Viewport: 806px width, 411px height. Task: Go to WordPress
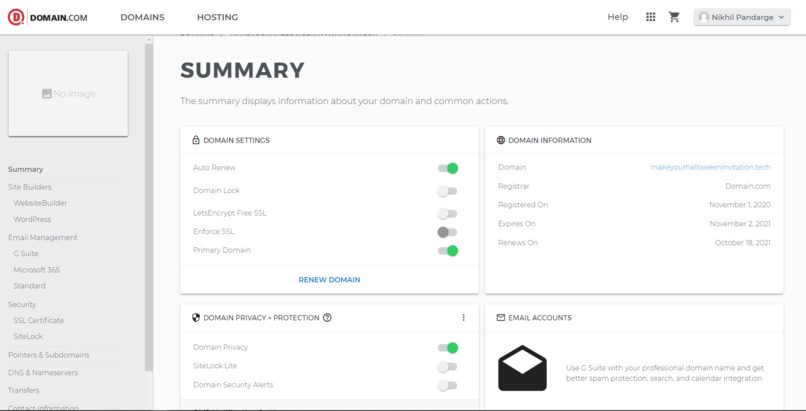coord(32,219)
